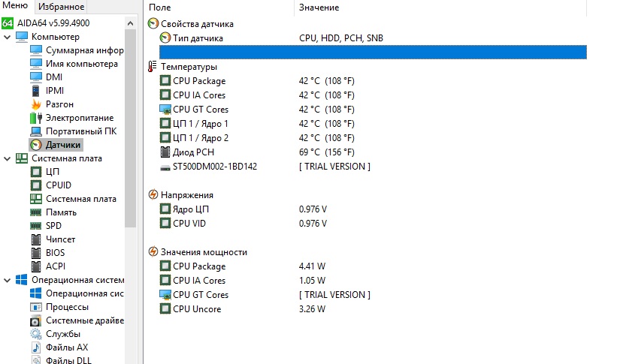Open the BIOS tree item
This screenshot has width=620, height=364.
click(55, 253)
